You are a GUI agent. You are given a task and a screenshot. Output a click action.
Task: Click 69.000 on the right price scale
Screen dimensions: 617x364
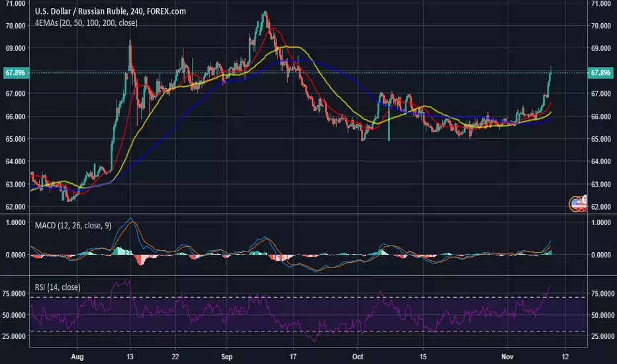(601, 48)
